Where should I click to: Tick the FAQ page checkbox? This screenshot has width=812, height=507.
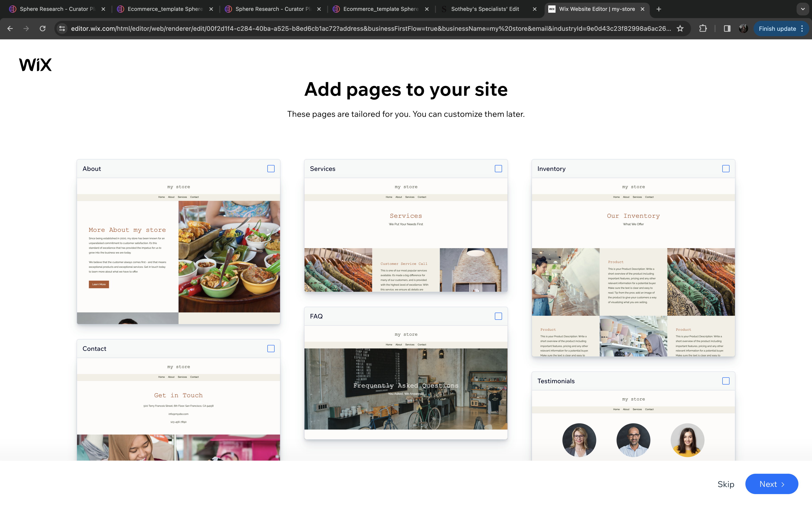[498, 316]
